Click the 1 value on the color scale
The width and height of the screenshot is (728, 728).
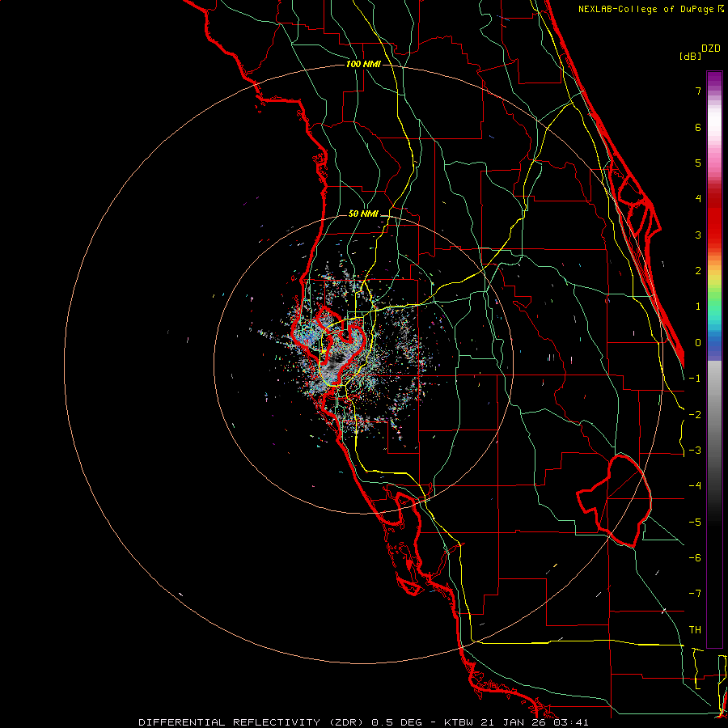pos(698,307)
